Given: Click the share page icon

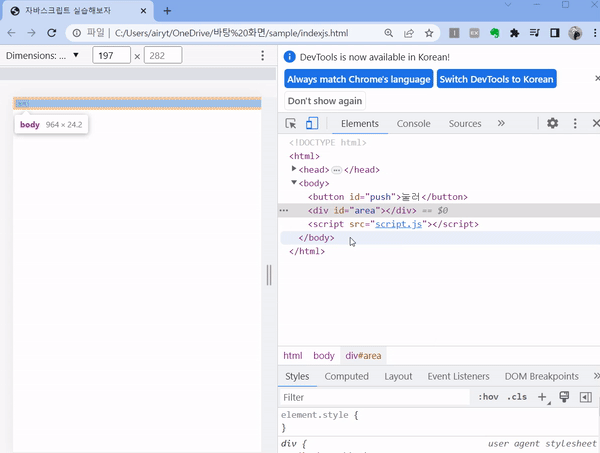Looking at the screenshot, I should tap(409, 33).
